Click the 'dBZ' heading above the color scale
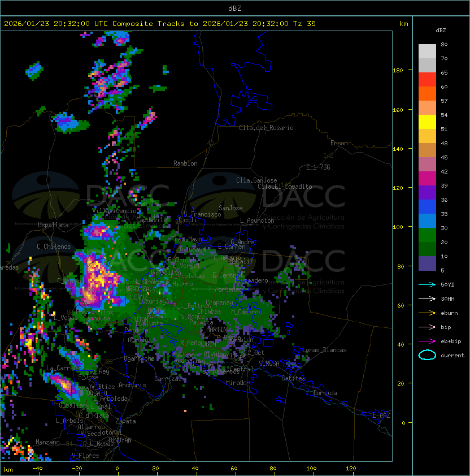Image resolution: width=470 pixels, height=476 pixels. click(441, 31)
